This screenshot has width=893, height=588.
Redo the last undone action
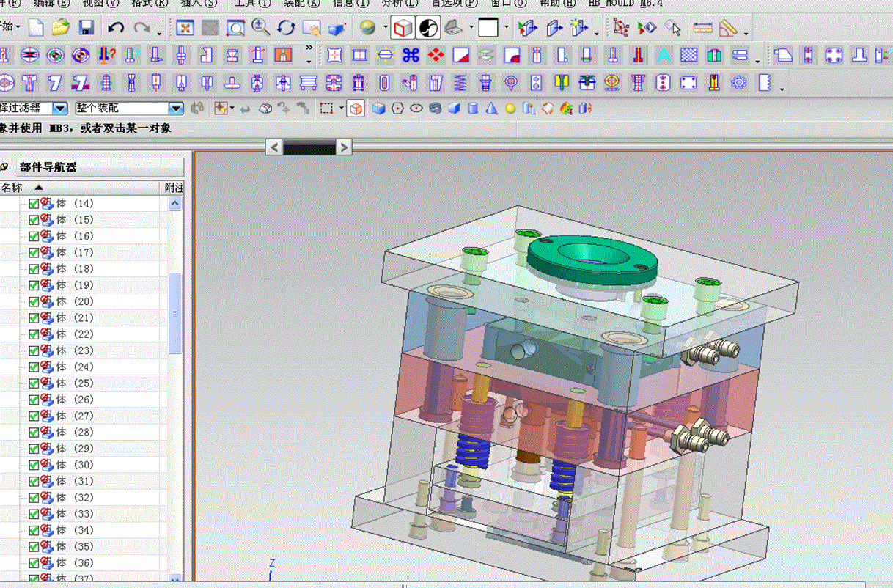[x=142, y=28]
